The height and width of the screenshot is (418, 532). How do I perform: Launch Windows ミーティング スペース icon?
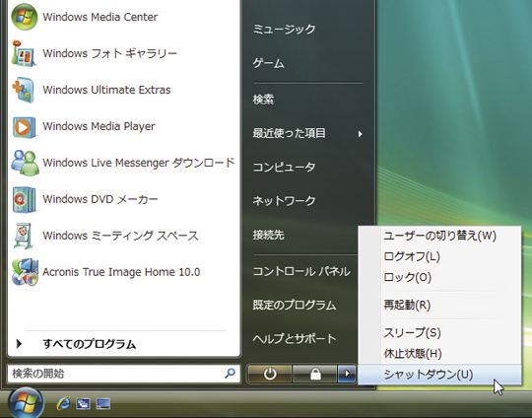(x=24, y=236)
